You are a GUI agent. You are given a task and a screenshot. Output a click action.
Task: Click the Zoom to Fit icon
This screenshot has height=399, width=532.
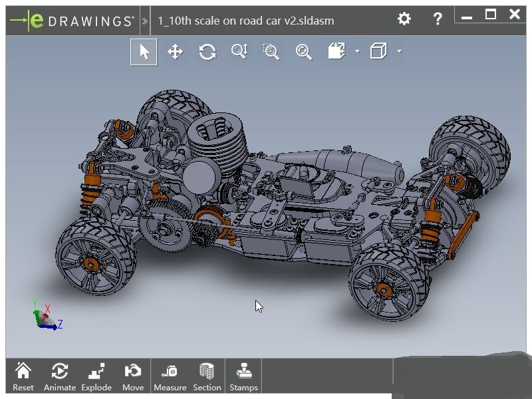pos(304,52)
